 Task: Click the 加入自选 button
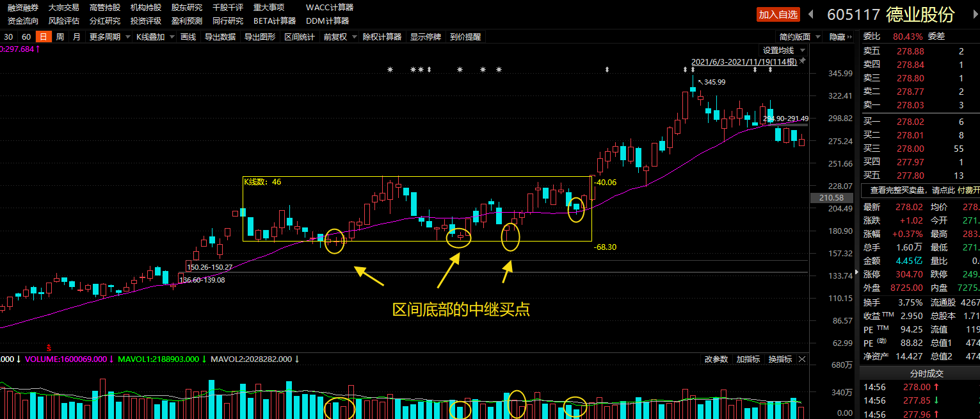point(778,14)
